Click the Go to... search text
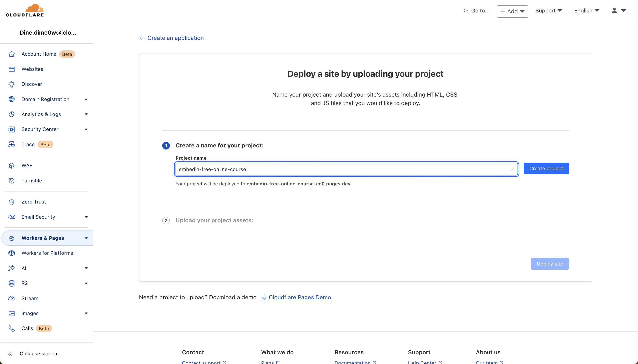The image size is (638, 364). 480,11
